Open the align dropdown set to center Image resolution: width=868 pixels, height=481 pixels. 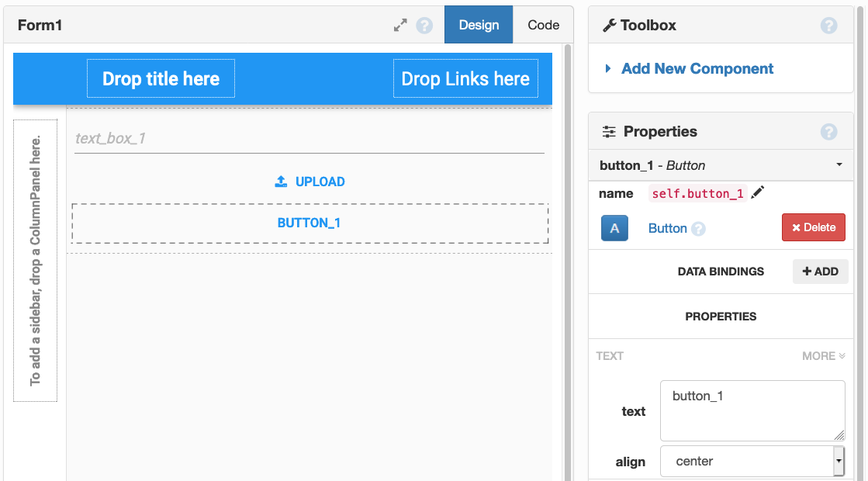click(749, 461)
